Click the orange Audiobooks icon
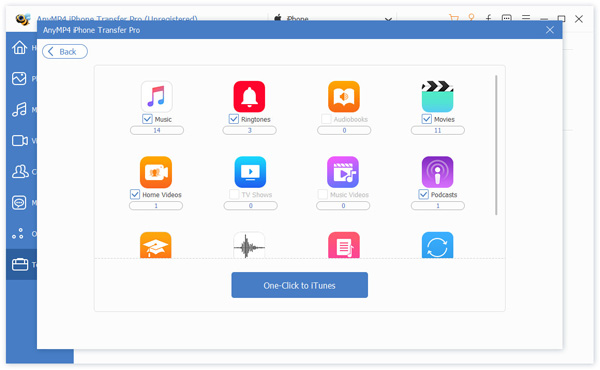This screenshot has height=370, width=600. click(344, 96)
